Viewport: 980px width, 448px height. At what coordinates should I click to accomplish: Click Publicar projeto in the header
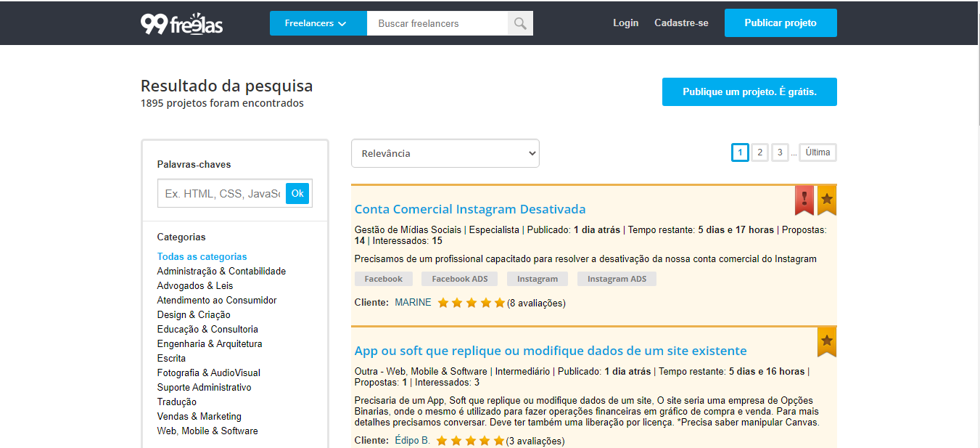tap(781, 23)
